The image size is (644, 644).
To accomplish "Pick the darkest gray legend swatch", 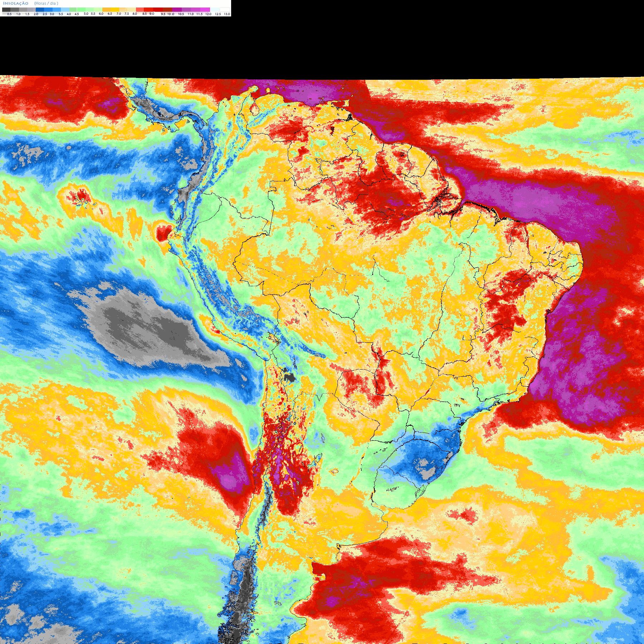I will click(6, 10).
